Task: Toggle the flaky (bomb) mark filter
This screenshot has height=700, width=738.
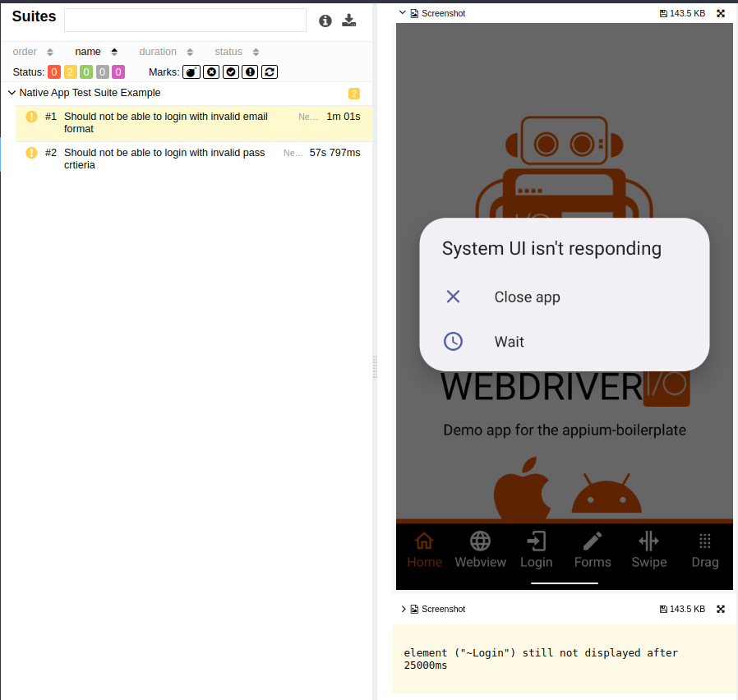Action: [191, 72]
